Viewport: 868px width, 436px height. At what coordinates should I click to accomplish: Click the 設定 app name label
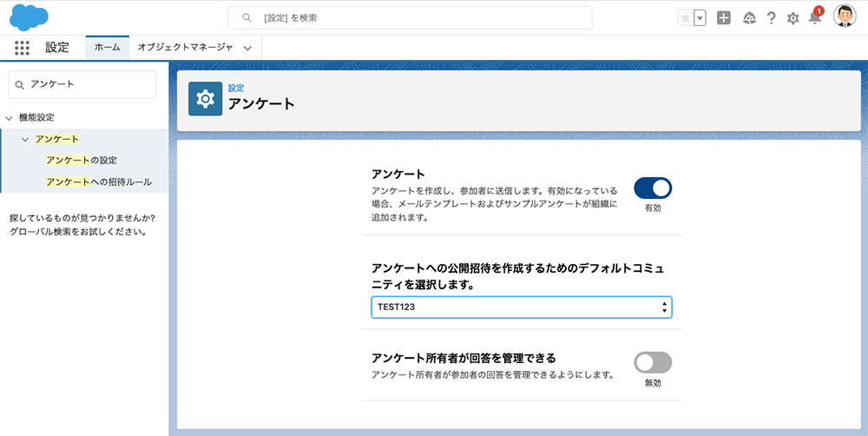[x=57, y=48]
